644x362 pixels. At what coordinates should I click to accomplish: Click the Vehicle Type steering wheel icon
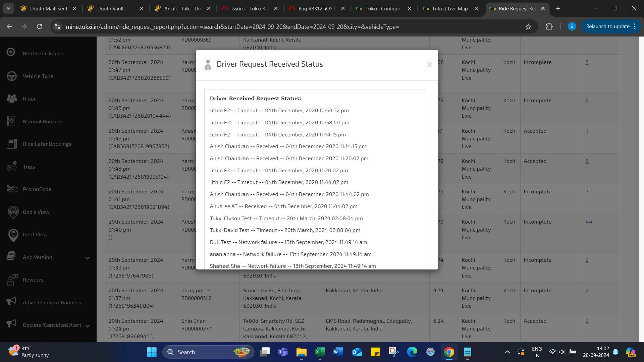coord(12,76)
